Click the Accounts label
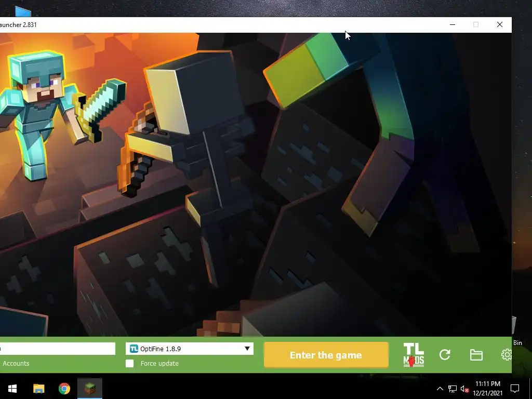Screen dimensions: 532x399 tap(16, 363)
